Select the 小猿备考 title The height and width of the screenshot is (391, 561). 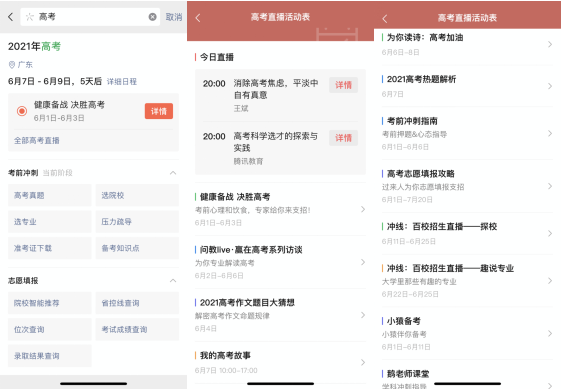(404, 321)
